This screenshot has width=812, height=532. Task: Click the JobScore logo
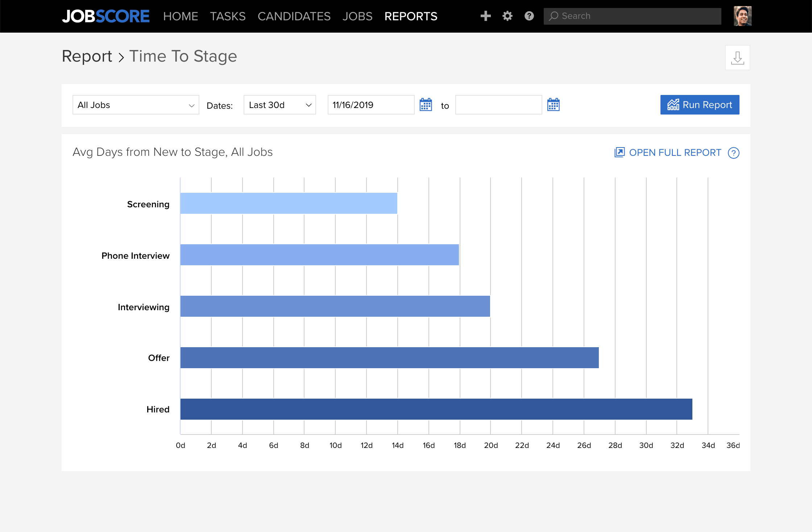[105, 16]
